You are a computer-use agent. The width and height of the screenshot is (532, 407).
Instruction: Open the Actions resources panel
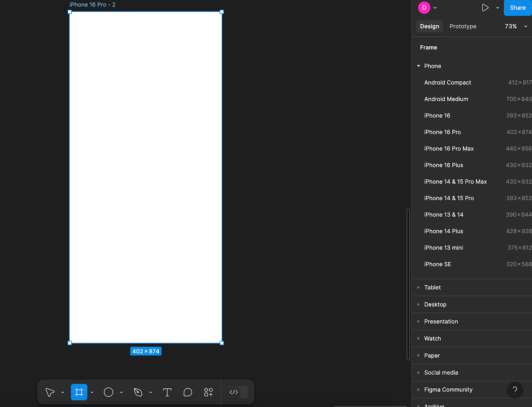coord(208,392)
